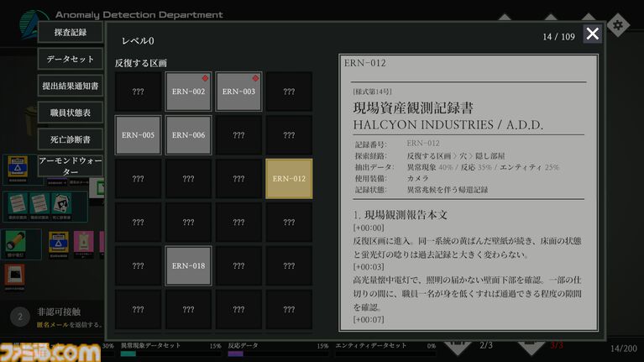Click the [+00:07] timestamp entry

coord(369,319)
